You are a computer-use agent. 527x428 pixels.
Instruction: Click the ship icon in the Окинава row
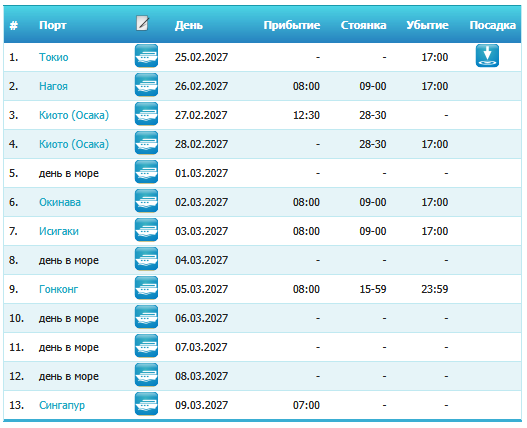146,201
